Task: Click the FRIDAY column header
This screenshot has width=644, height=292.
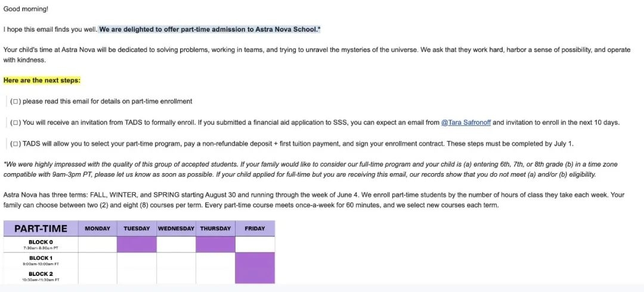Action: (255, 229)
